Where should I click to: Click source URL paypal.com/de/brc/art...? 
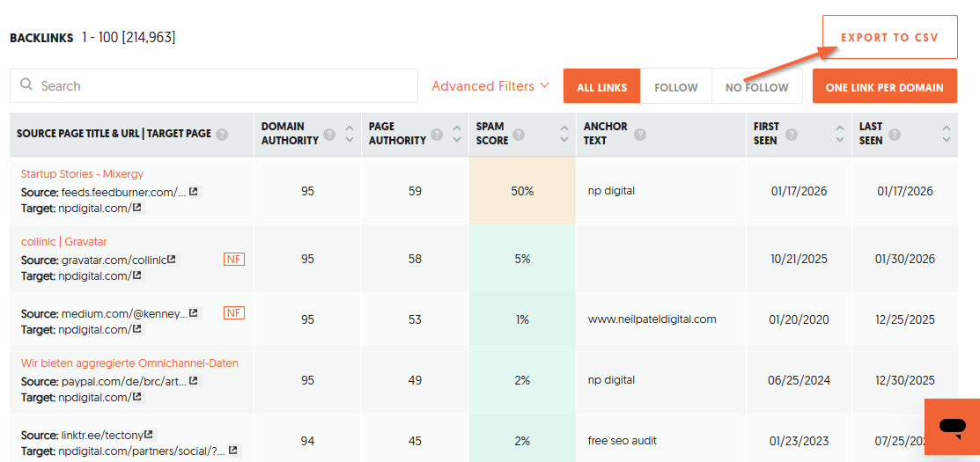[x=124, y=380]
